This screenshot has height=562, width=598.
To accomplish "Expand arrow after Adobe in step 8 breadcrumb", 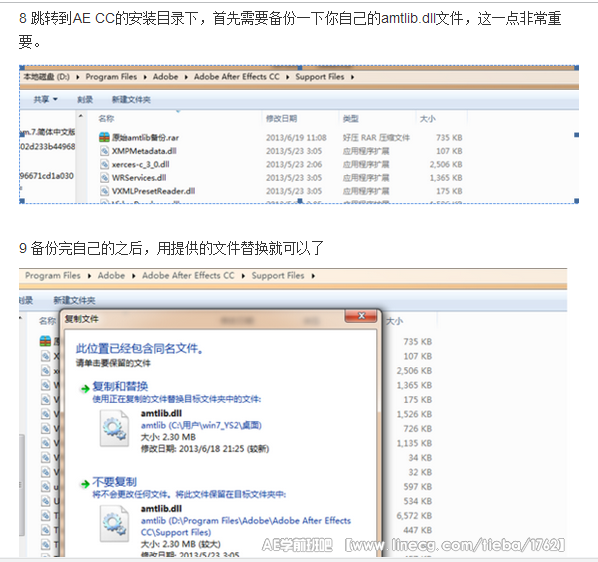I will coord(186,77).
